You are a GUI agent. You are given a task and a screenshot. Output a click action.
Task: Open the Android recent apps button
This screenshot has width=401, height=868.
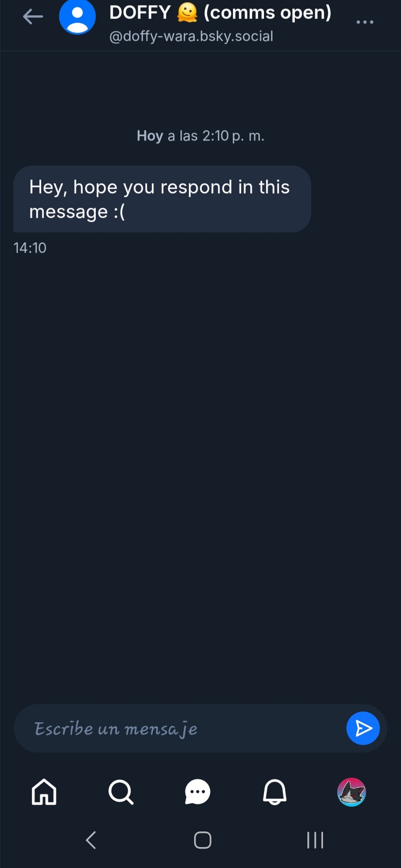(315, 840)
